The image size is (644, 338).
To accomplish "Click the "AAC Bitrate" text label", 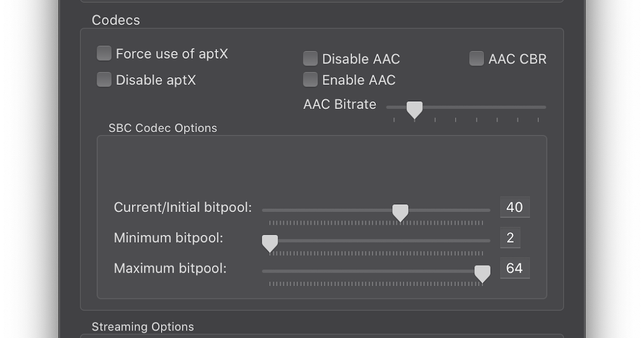I will pyautogui.click(x=339, y=104).
